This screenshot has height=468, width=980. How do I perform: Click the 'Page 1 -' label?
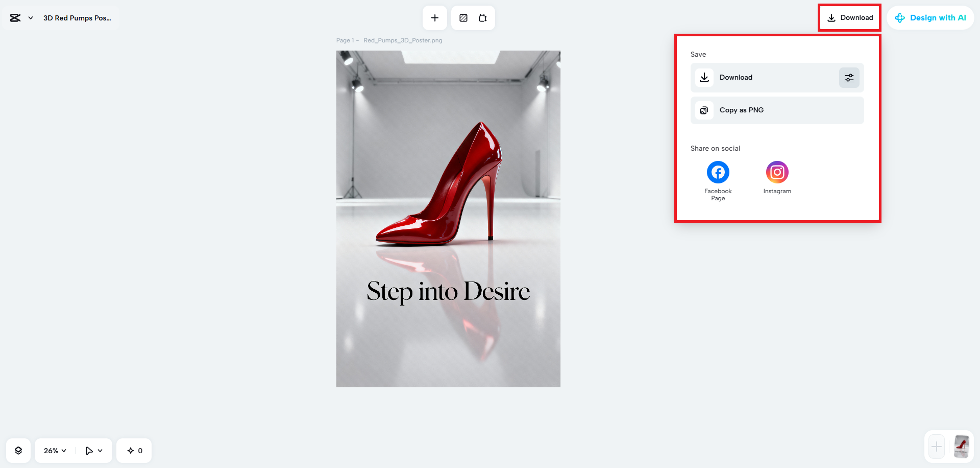(348, 40)
